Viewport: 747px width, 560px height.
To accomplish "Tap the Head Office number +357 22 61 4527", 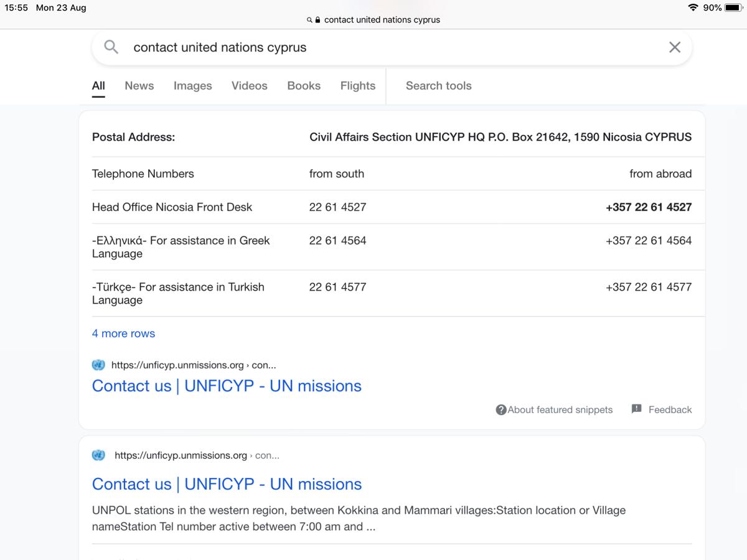I will click(x=648, y=207).
